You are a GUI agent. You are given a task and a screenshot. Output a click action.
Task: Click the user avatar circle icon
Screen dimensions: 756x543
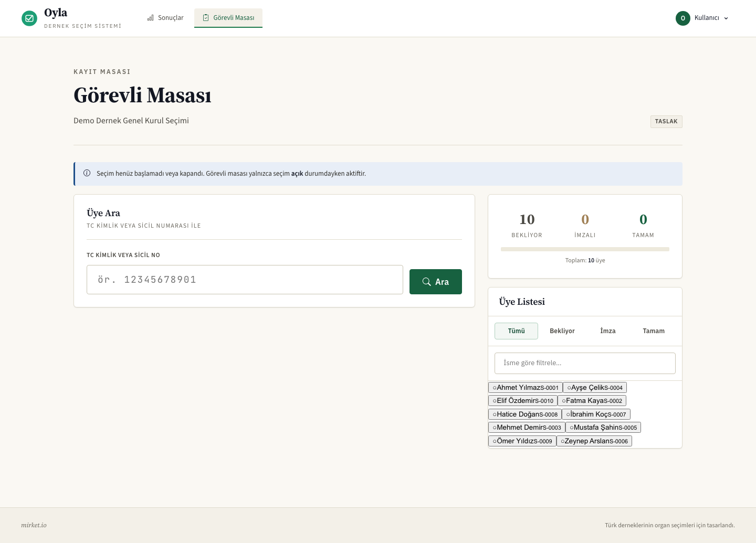[x=683, y=18]
